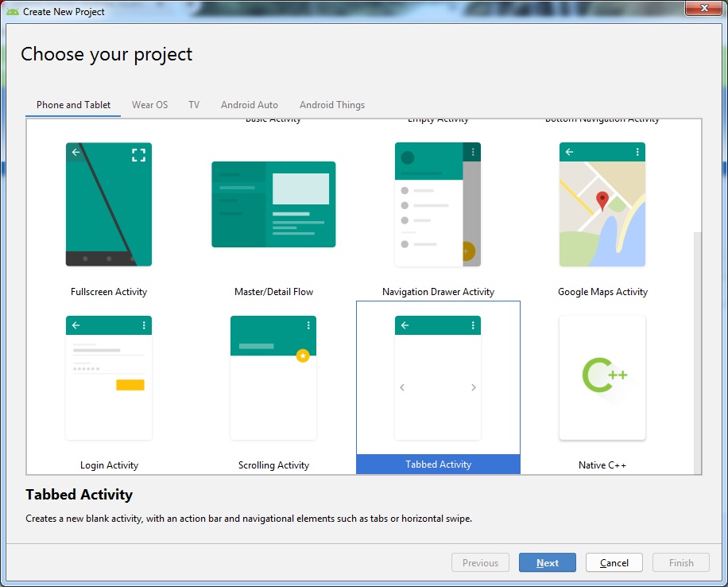This screenshot has width=728, height=587.
Task: Click the Cancel button
Action: [x=614, y=563]
